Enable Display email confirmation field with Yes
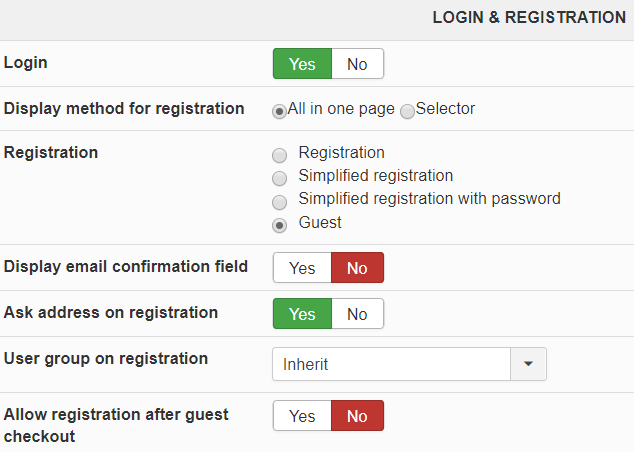The height and width of the screenshot is (452, 634). (x=302, y=268)
